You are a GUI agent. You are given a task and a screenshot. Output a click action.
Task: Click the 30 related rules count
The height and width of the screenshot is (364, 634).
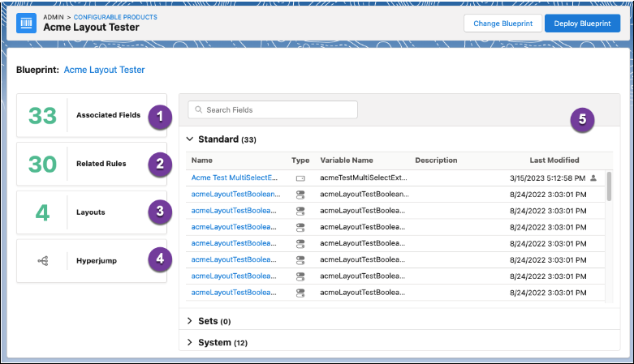(x=42, y=165)
